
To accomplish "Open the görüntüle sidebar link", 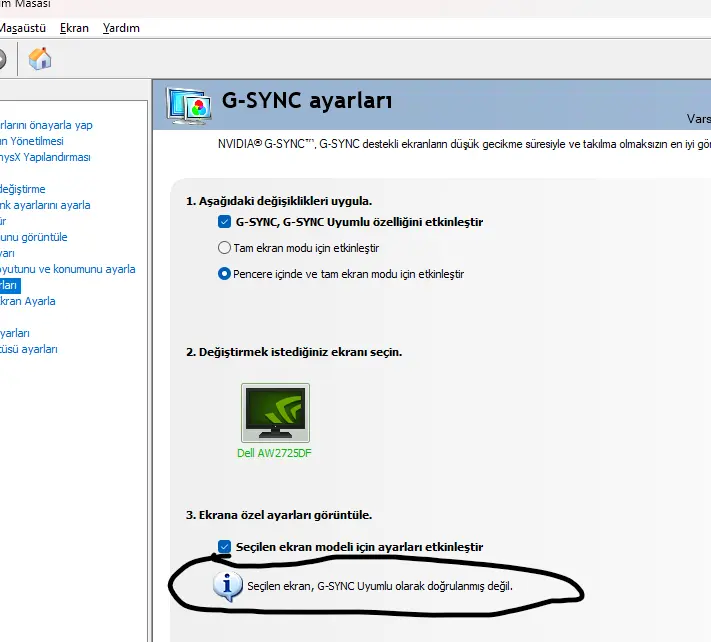I will (x=34, y=237).
